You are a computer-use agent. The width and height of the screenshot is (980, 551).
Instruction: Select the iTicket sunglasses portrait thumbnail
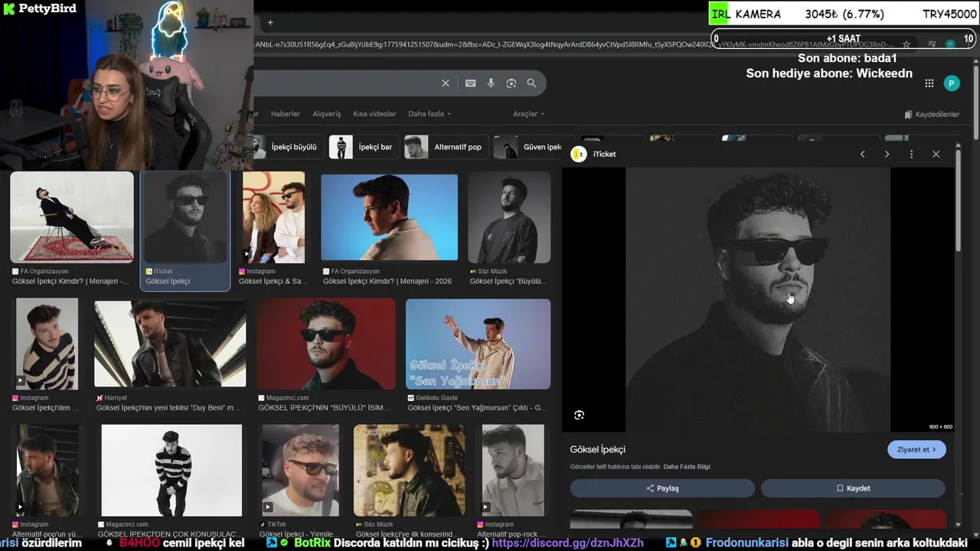[x=185, y=217]
